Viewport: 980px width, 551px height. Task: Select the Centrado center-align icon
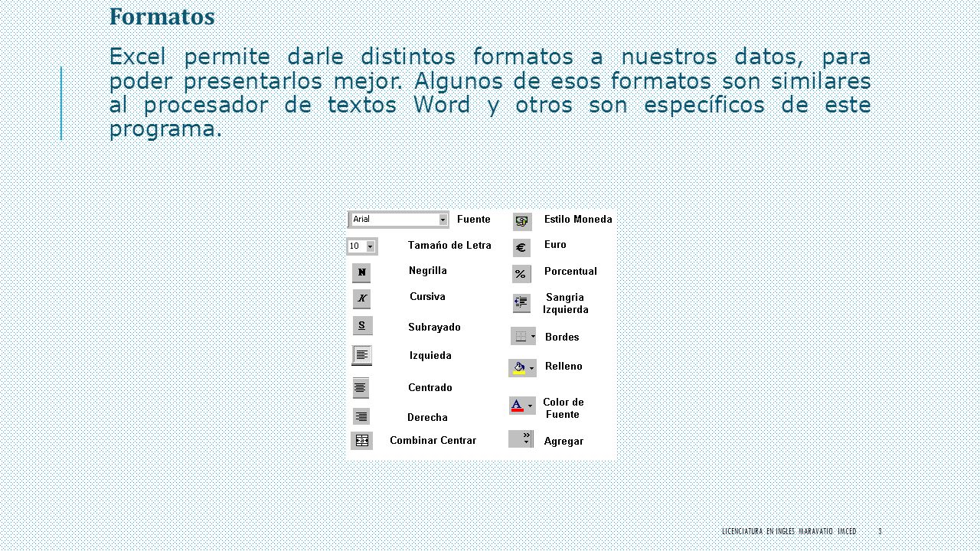click(x=361, y=388)
